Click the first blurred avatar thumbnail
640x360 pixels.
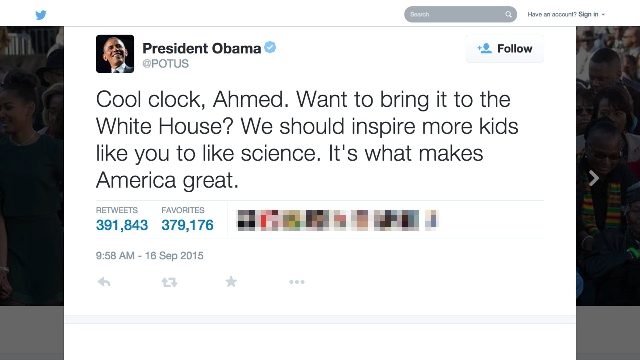click(246, 220)
